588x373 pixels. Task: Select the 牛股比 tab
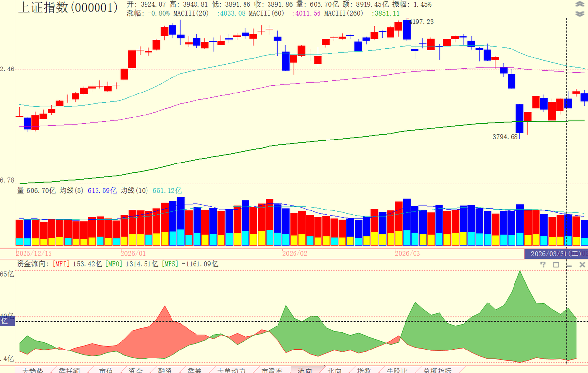click(396, 370)
